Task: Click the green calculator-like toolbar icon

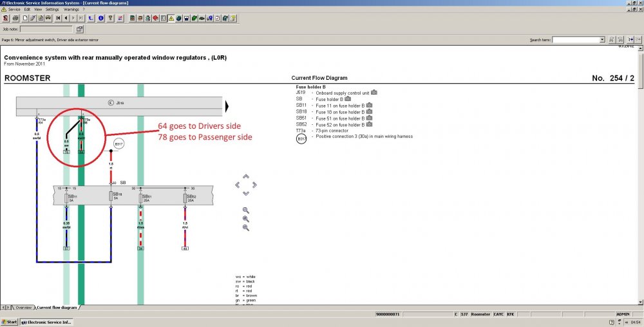Action: pos(132,18)
